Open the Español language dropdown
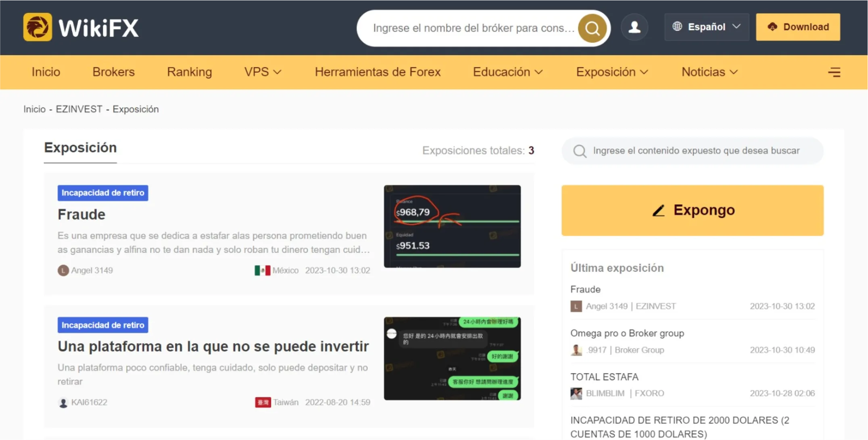The width and height of the screenshot is (868, 440). [x=707, y=27]
